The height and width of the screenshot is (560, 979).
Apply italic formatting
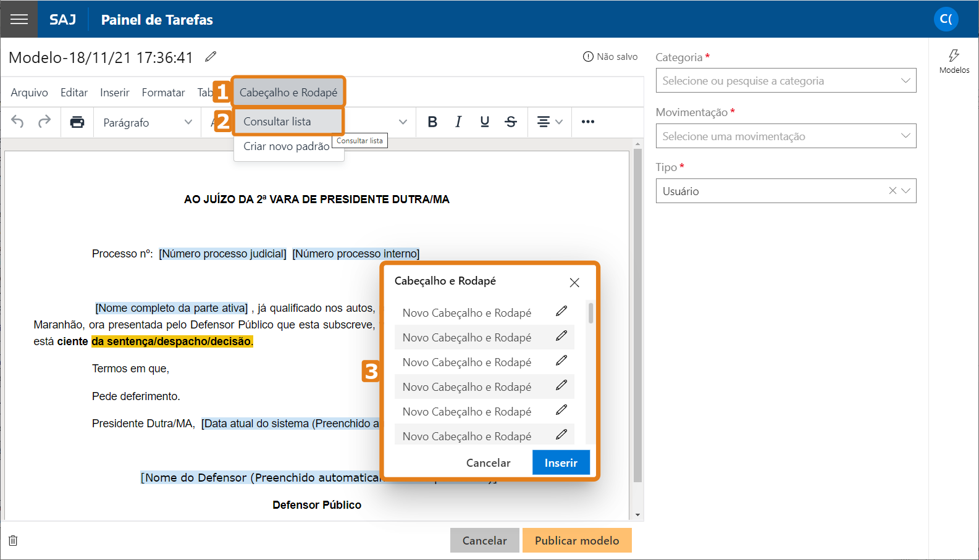(x=458, y=122)
